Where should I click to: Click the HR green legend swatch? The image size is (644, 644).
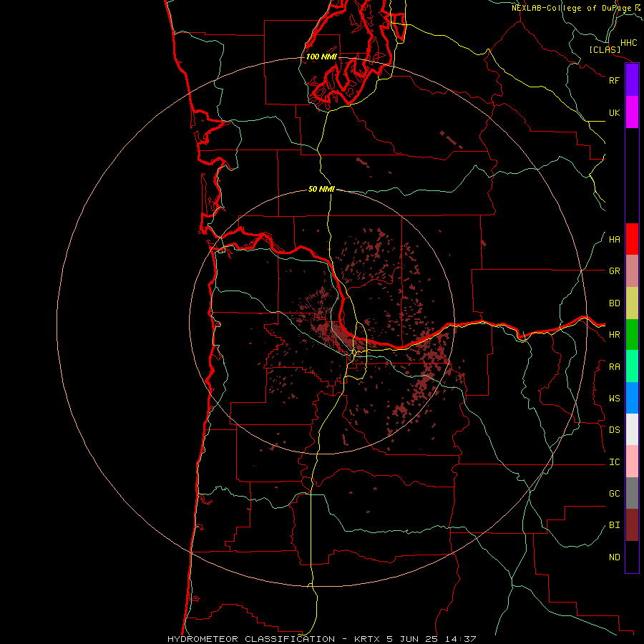[x=632, y=335]
